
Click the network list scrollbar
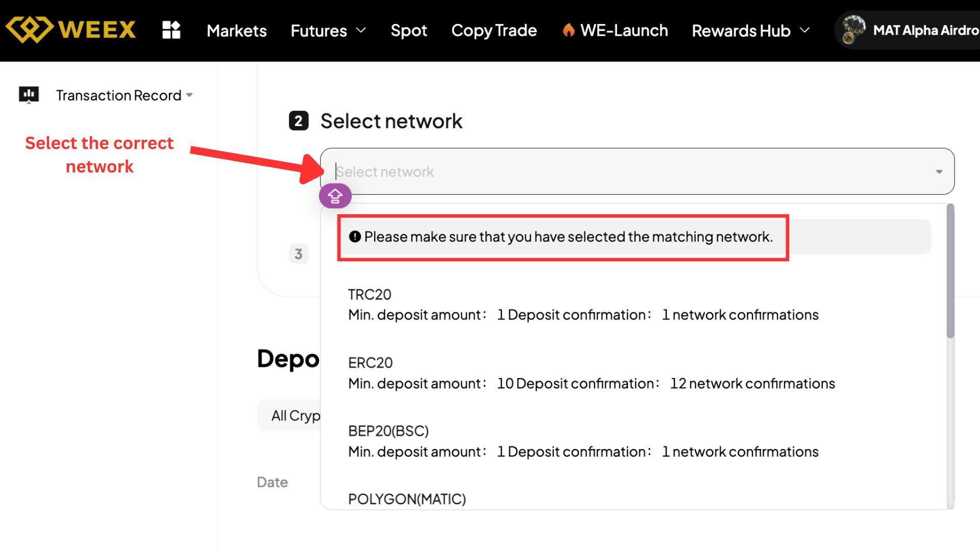pyautogui.click(x=950, y=270)
